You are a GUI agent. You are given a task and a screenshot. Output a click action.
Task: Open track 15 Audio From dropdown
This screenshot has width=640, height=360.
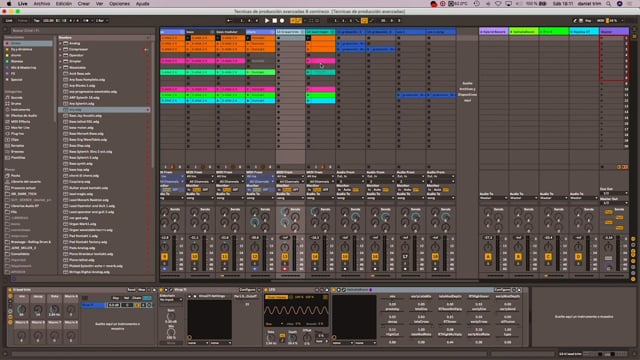click(x=350, y=177)
